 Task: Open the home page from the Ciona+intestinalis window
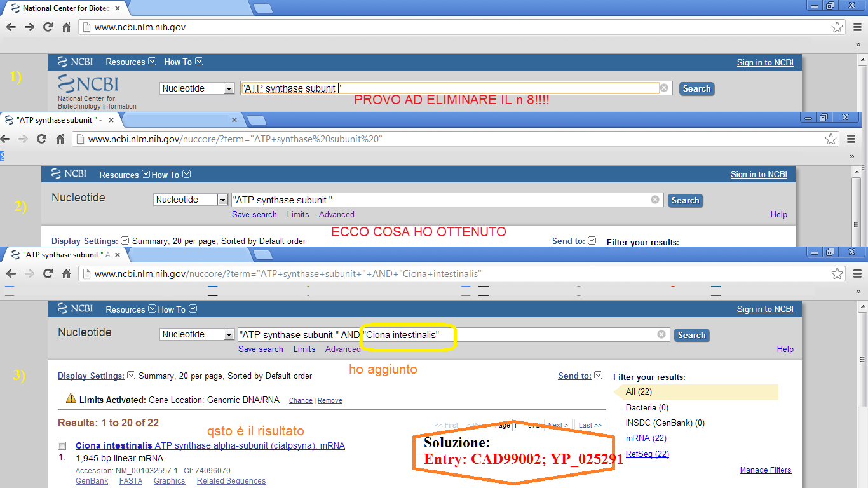pos(66,274)
